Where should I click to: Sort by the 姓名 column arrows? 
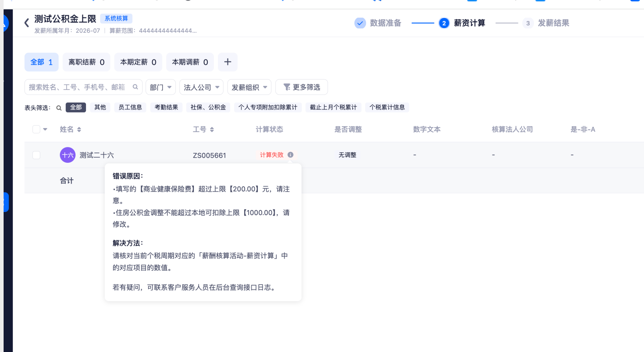pyautogui.click(x=79, y=130)
